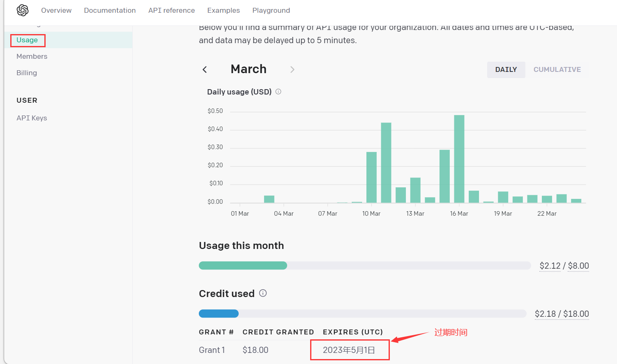Click the 2023年5月1日 expiry date

349,350
